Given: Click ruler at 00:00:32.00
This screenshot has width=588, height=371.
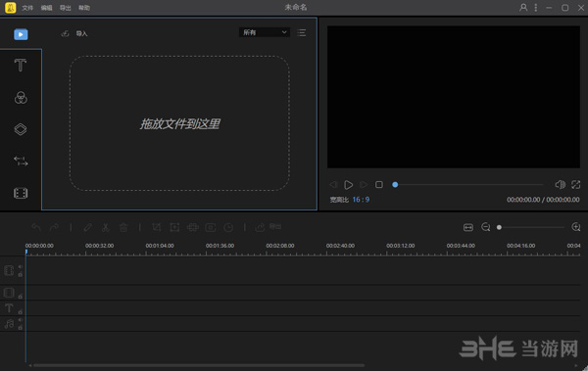Looking at the screenshot, I should pyautogui.click(x=99, y=246).
